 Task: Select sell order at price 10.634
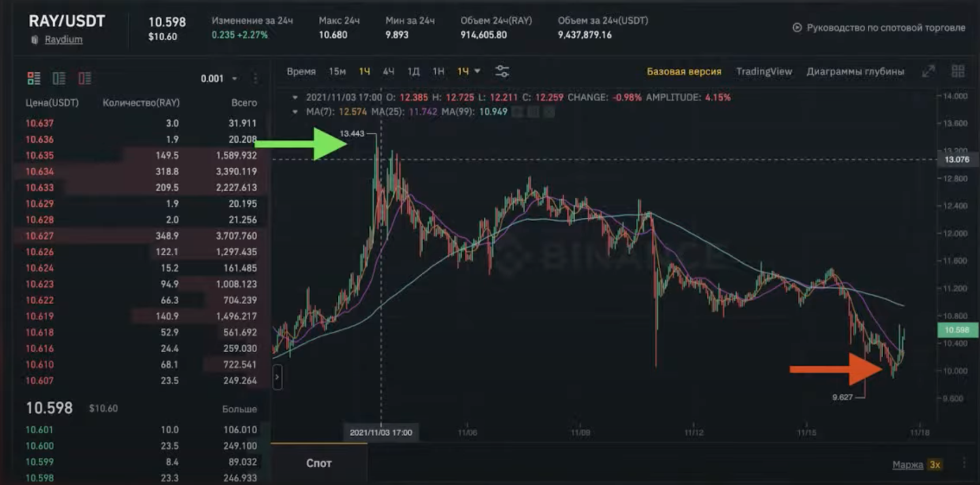pyautogui.click(x=141, y=172)
